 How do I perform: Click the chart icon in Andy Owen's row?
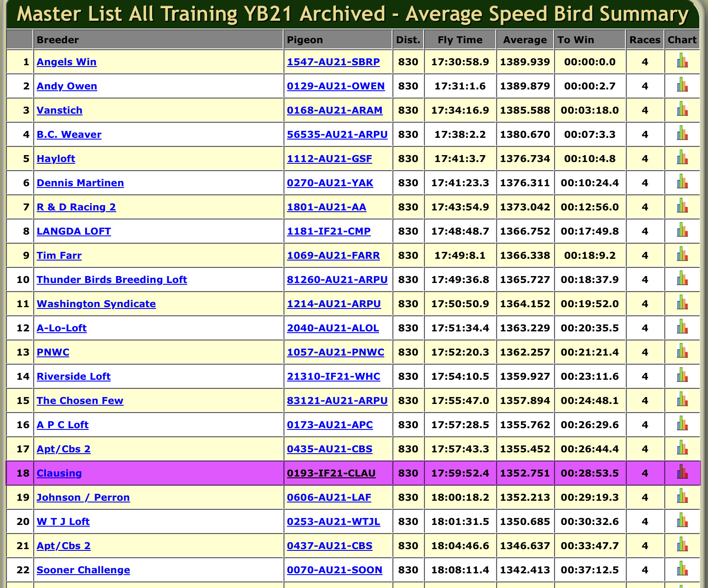[x=682, y=86]
